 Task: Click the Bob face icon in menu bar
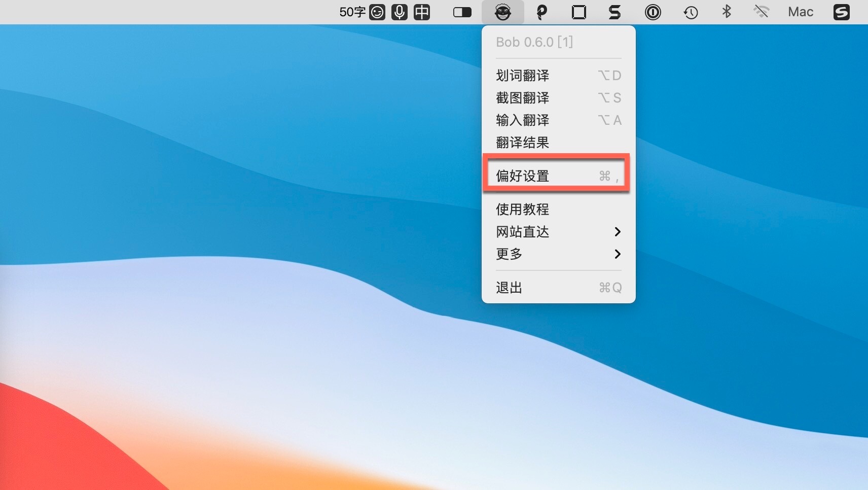pos(502,12)
